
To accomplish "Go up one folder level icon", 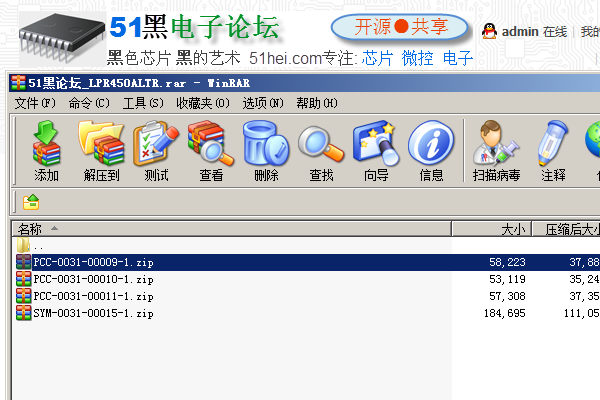I will coord(31,202).
